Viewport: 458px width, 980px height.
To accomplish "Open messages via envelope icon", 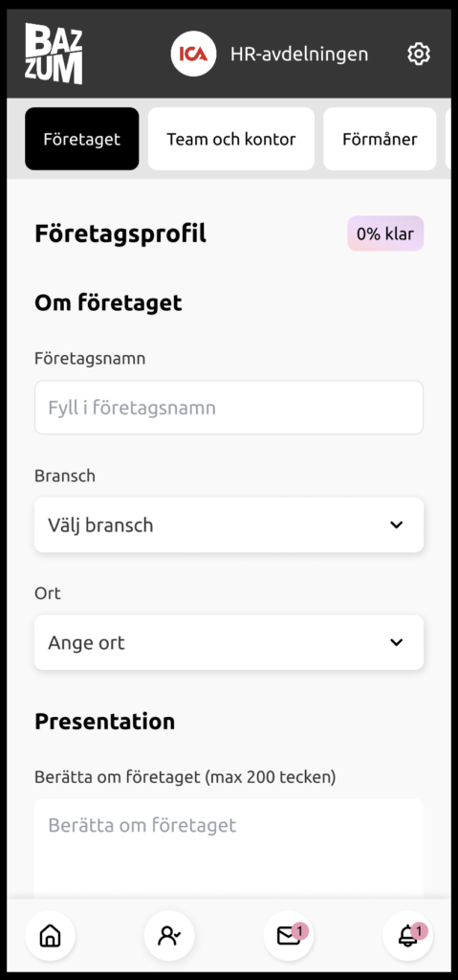I will 289,936.
